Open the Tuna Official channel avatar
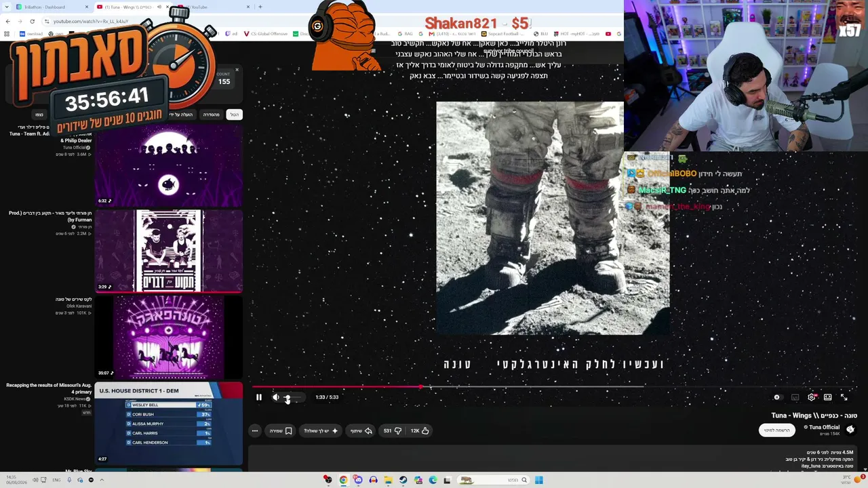This screenshot has height=488, width=868. click(x=850, y=430)
